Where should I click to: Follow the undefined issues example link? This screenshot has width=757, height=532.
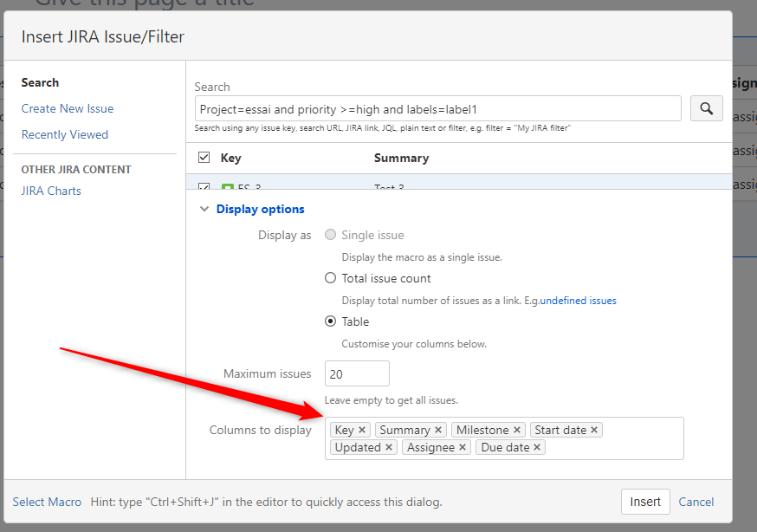click(x=579, y=300)
